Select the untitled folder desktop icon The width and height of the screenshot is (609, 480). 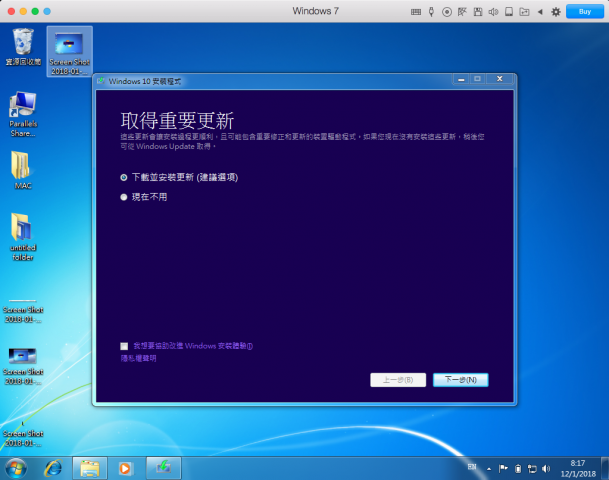coord(23,237)
